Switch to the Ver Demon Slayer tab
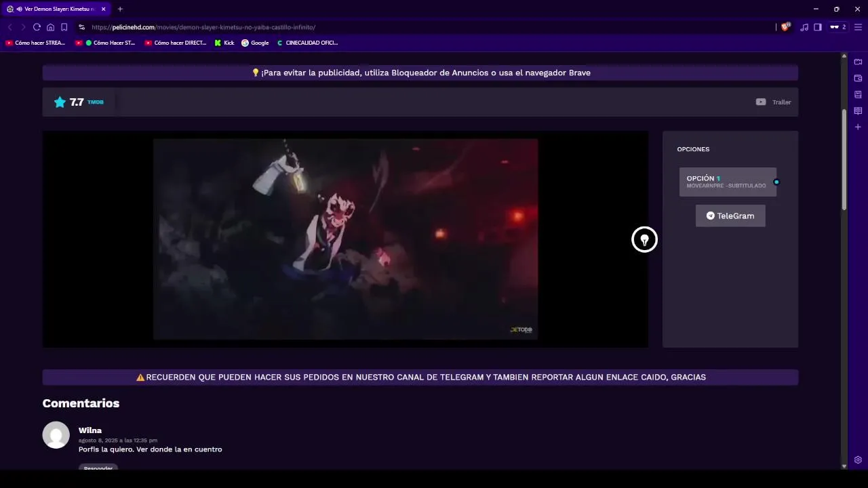Image resolution: width=868 pixels, height=488 pixels. 56,9
